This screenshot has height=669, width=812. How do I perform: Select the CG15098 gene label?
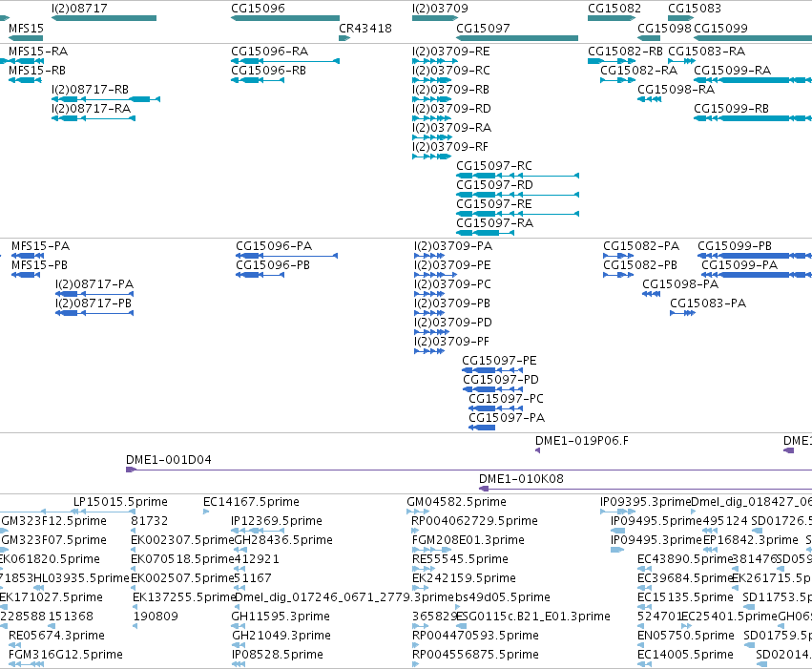(x=664, y=29)
